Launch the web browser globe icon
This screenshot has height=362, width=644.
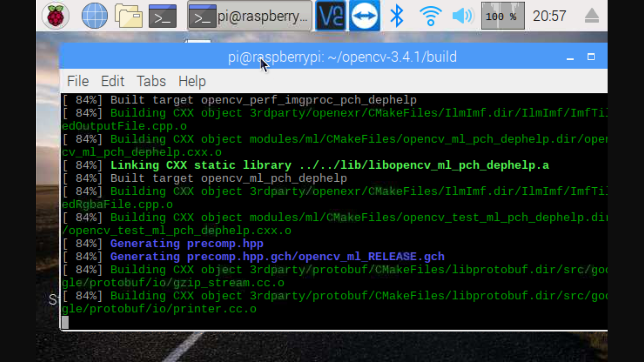point(95,16)
